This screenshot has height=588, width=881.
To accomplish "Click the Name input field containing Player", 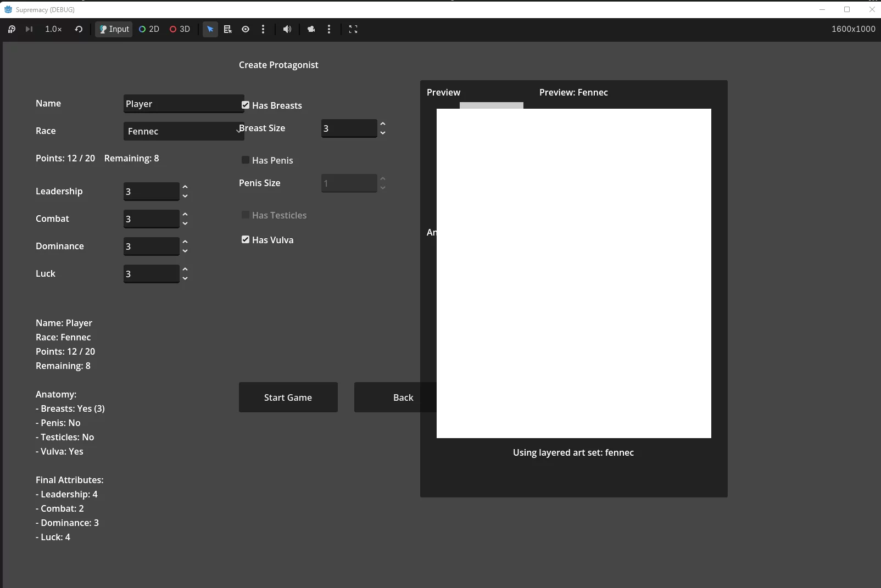I will tap(183, 104).
